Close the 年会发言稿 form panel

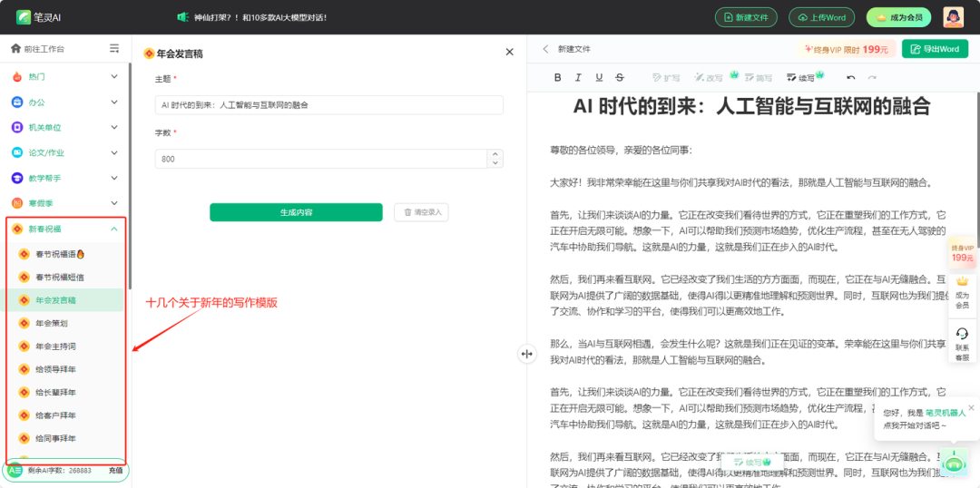509,52
